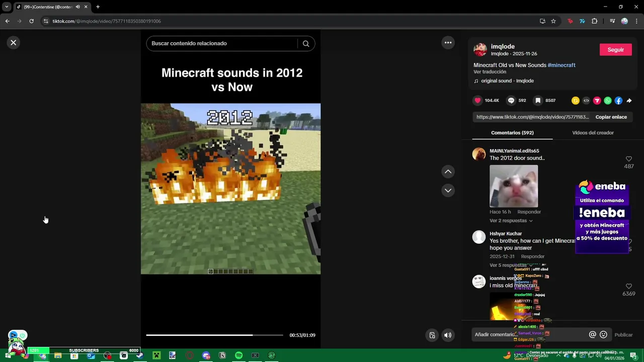Like MAINLYanimal.edits65 comment heart
Screen dimensions: 644x362
coord(629,159)
